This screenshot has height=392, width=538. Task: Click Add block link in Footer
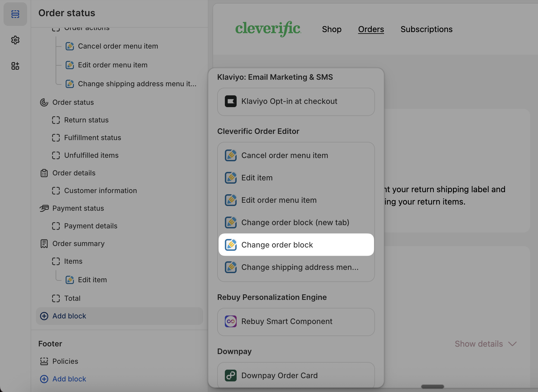[x=69, y=379]
